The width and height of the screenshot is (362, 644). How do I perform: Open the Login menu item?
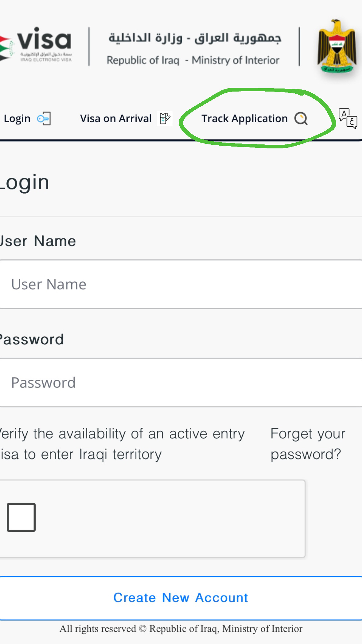pyautogui.click(x=17, y=119)
